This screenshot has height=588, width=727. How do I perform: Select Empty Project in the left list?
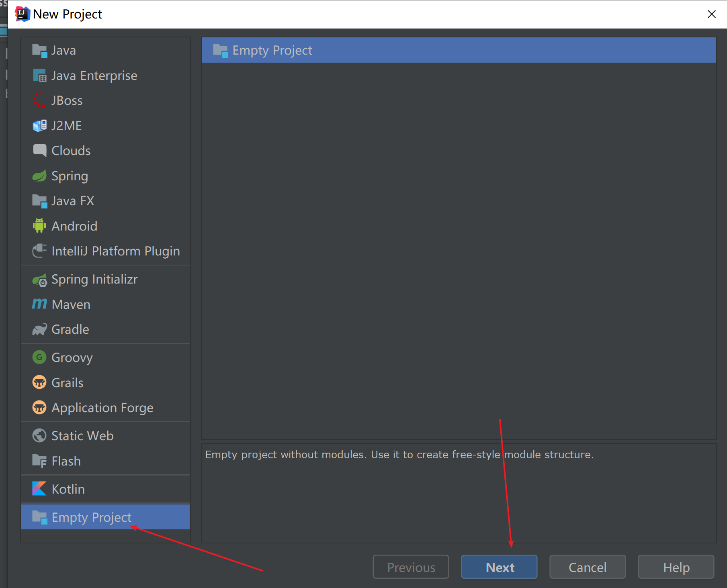(x=105, y=517)
